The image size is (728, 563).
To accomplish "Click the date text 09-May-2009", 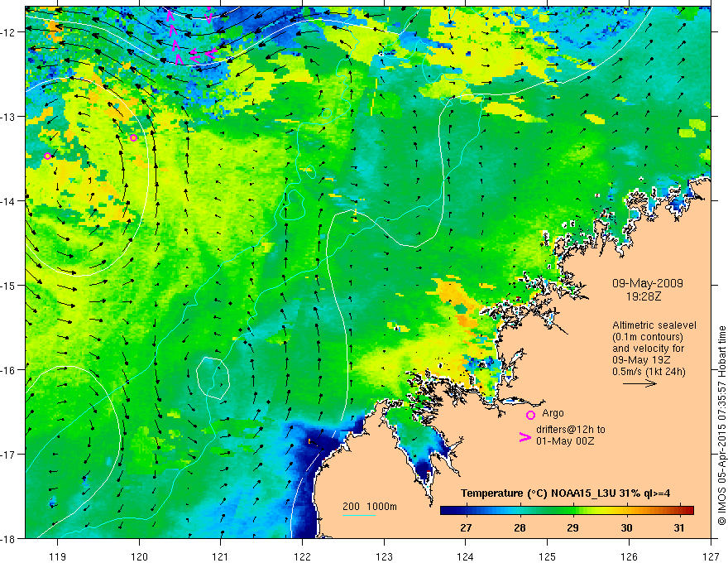I will tap(648, 283).
